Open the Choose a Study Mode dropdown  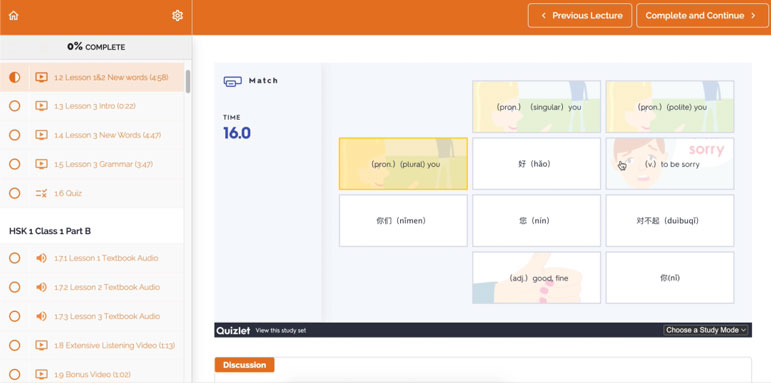(x=706, y=330)
